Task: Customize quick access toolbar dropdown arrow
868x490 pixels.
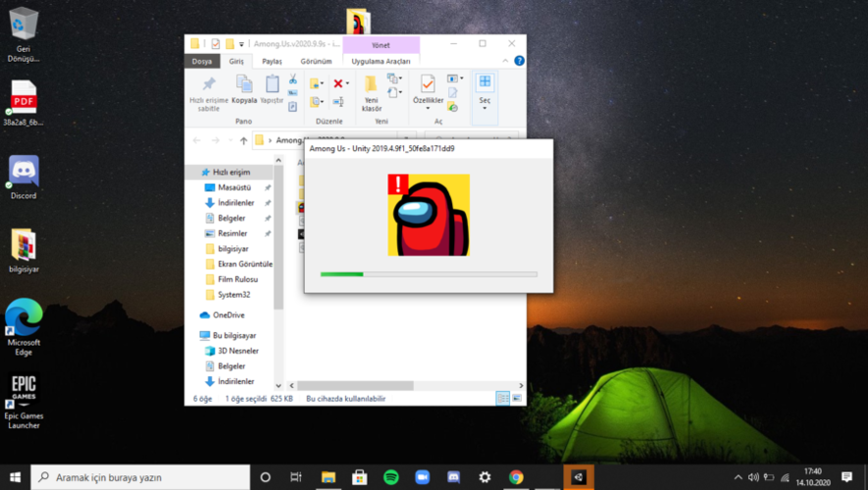Action: pos(241,44)
